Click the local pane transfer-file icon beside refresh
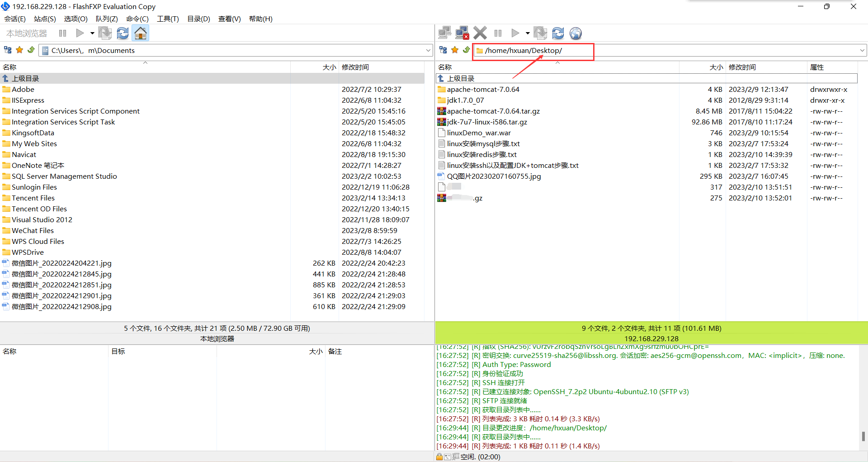Viewport: 868px width, 462px height. pos(105,33)
